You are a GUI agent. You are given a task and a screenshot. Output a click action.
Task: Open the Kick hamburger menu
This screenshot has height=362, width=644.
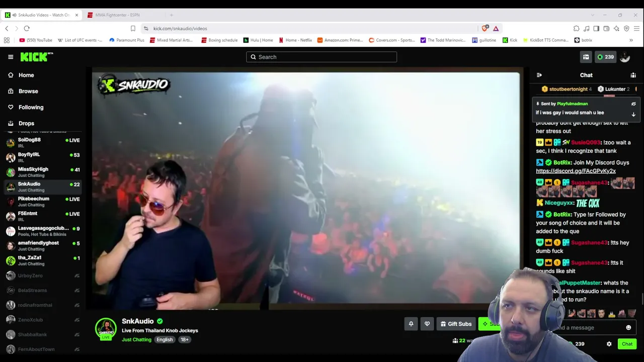pos(11,57)
